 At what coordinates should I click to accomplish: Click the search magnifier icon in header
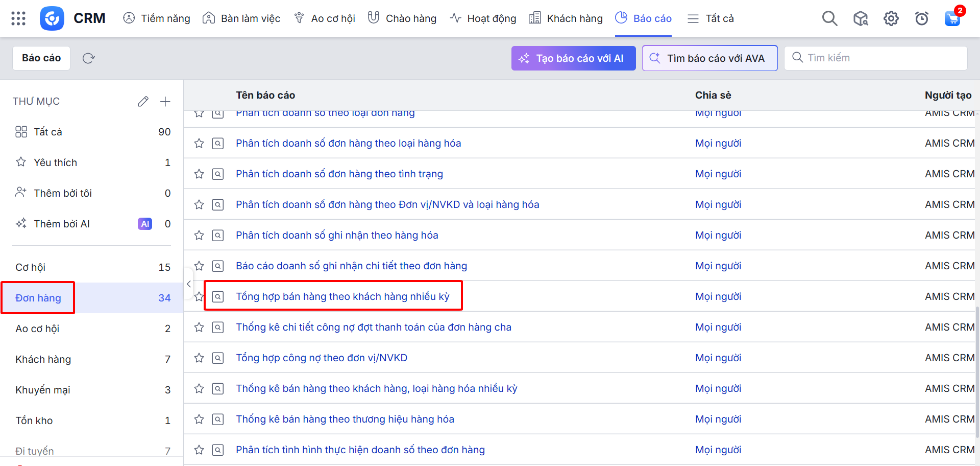coord(829,18)
